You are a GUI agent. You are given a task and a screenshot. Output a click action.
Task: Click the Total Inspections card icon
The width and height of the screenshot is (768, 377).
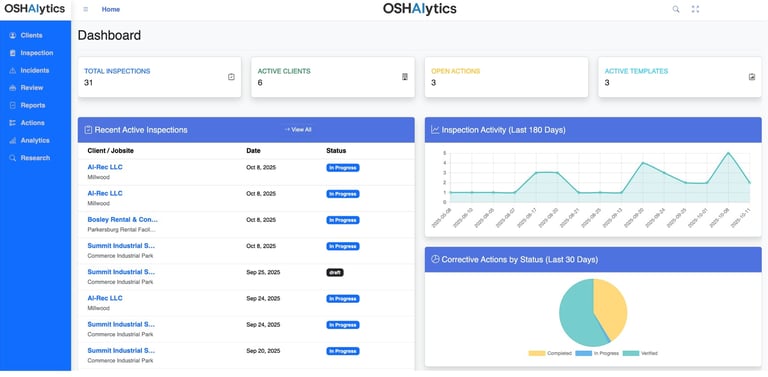point(231,77)
